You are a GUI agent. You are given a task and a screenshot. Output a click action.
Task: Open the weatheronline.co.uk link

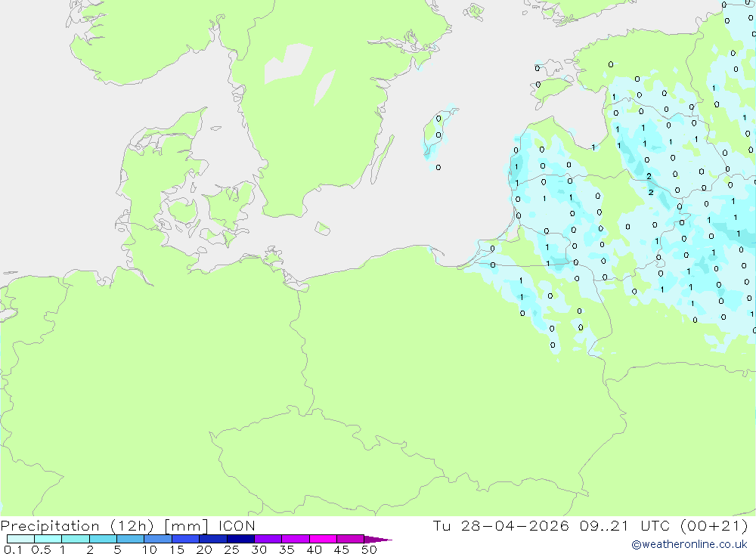click(689, 544)
